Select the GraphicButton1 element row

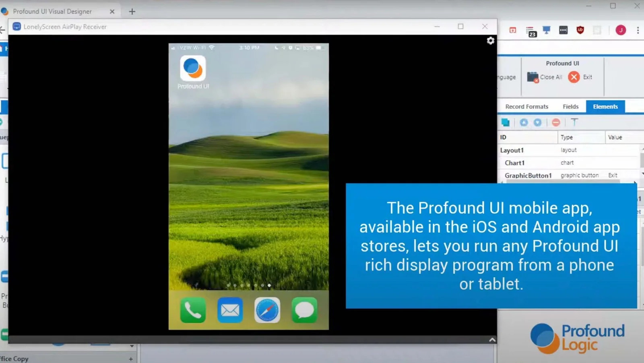[x=569, y=175]
